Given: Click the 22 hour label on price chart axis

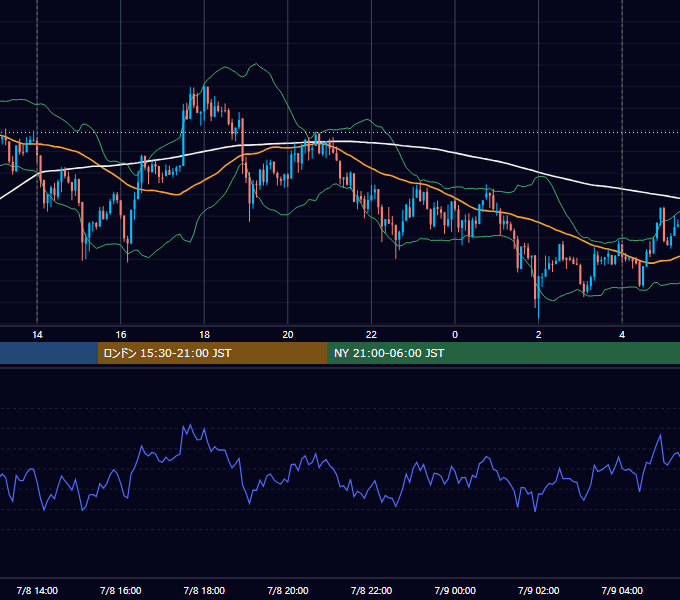Looking at the screenshot, I should point(371,335).
